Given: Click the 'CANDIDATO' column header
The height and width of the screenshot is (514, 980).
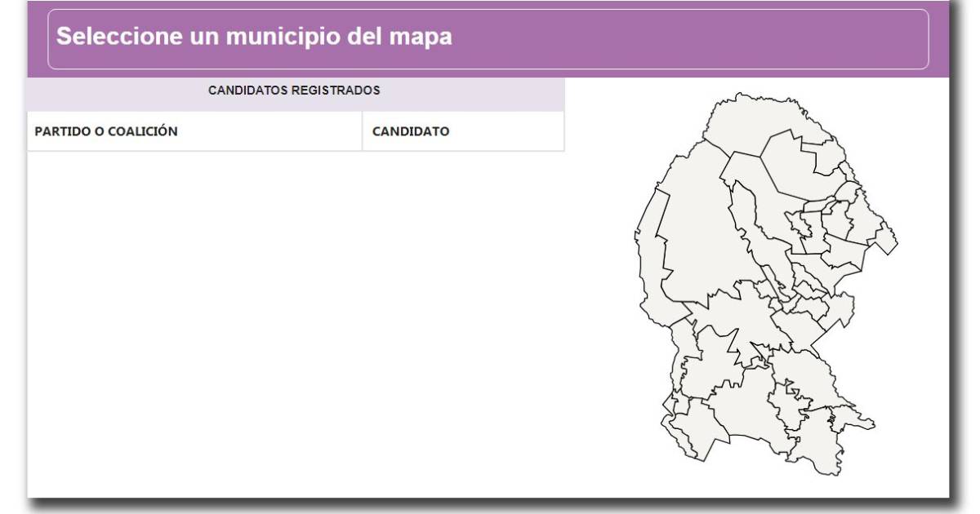Looking at the screenshot, I should [410, 131].
